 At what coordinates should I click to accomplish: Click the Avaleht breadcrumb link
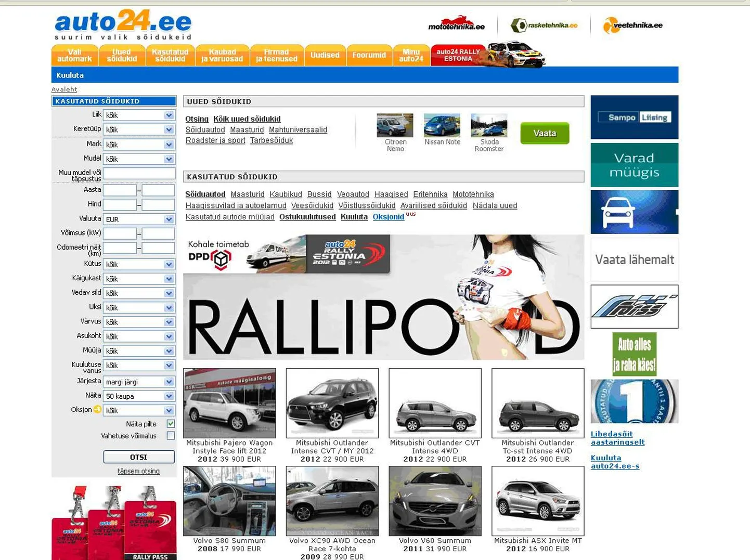[x=64, y=89]
